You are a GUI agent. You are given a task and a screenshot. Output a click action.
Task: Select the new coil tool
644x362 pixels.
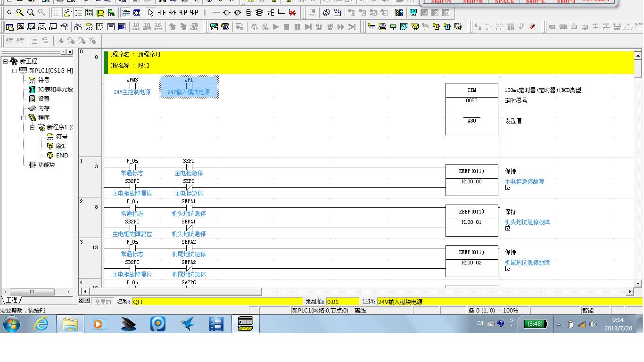pos(226,13)
